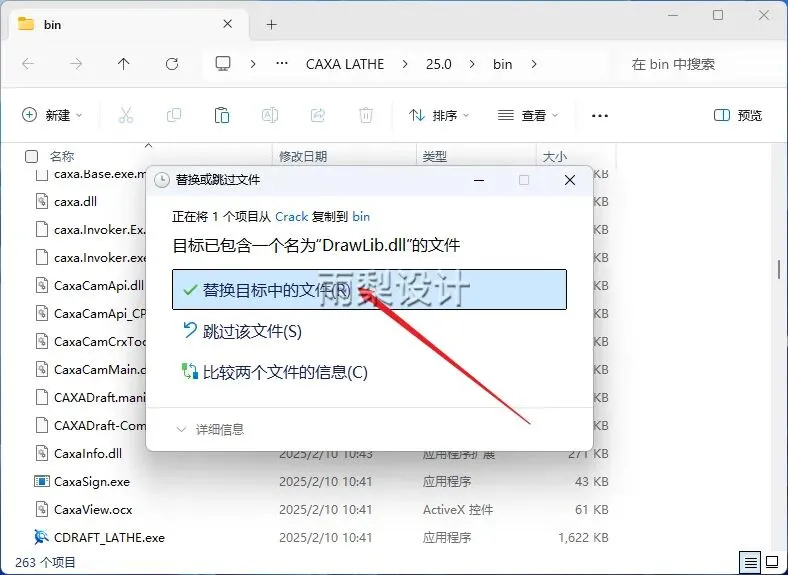788x575 pixels.
Task: Select the CAXADraft.mani file row
Action: click(x=90, y=398)
